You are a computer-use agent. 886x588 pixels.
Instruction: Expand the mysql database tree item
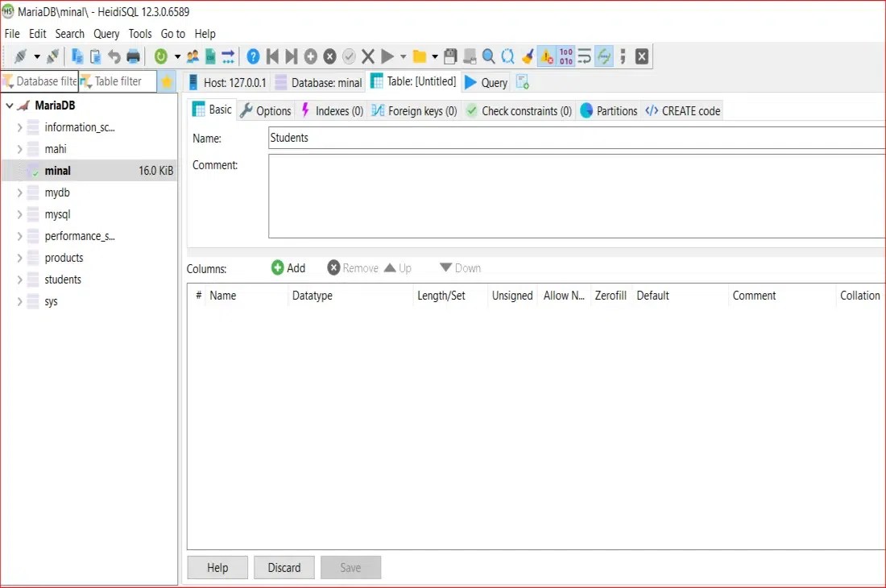point(19,214)
